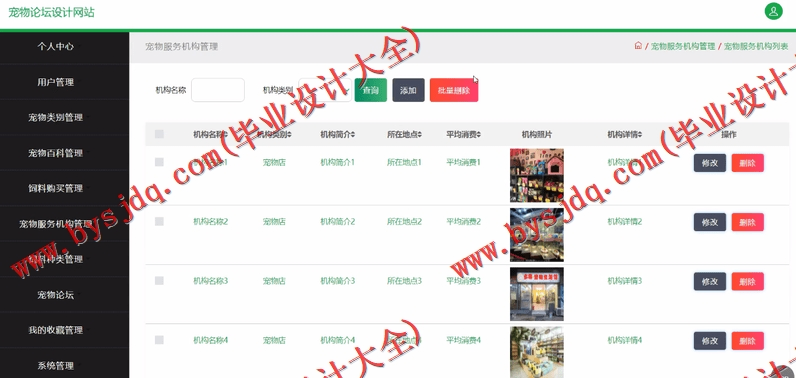Expand 宠物论坛 sidebar menu
The height and width of the screenshot is (378, 796).
click(x=55, y=295)
